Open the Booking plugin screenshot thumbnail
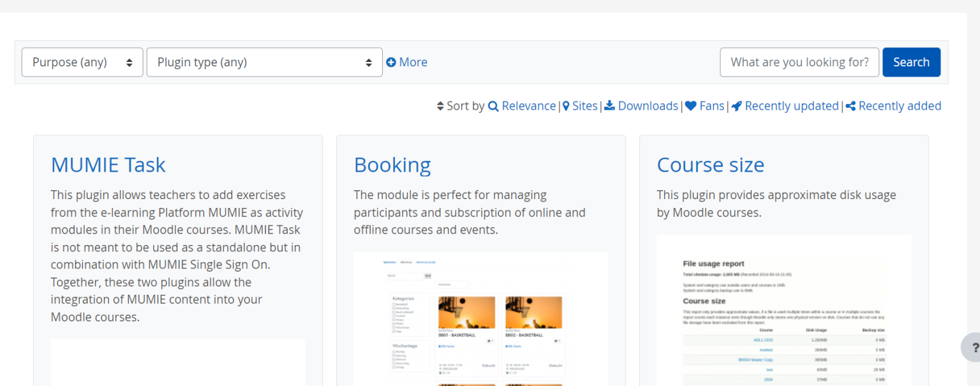 click(481, 319)
